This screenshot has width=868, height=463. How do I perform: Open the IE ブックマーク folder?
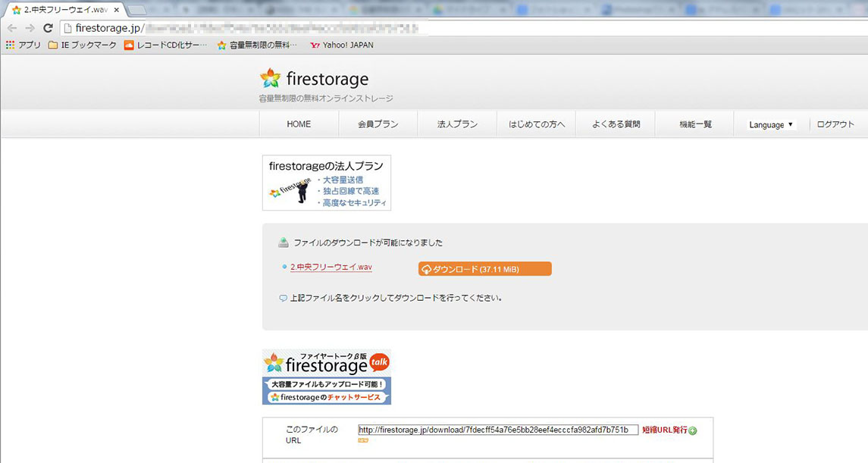(x=83, y=45)
